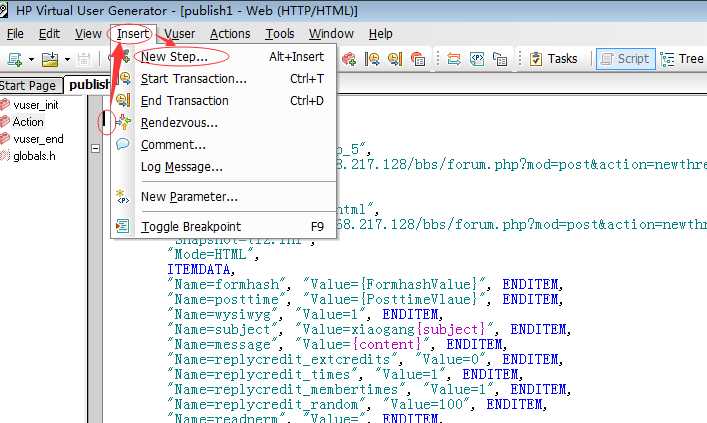
Task: Open the View menu
Action: pos(88,34)
